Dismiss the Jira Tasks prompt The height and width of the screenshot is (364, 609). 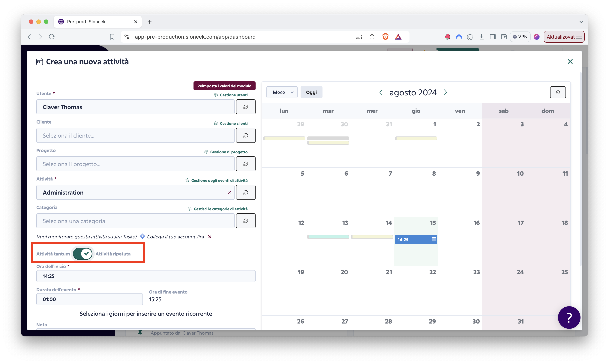point(210,237)
